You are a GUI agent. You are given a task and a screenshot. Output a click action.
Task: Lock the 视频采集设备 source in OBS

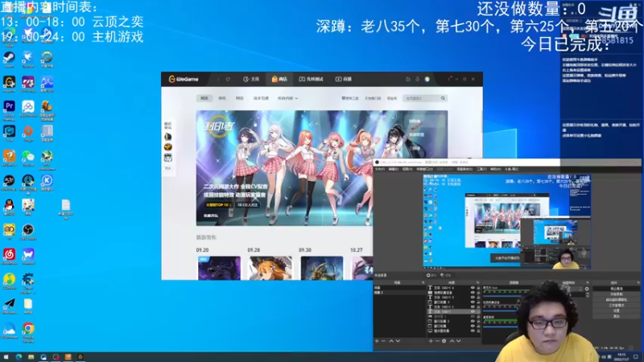[478, 293]
